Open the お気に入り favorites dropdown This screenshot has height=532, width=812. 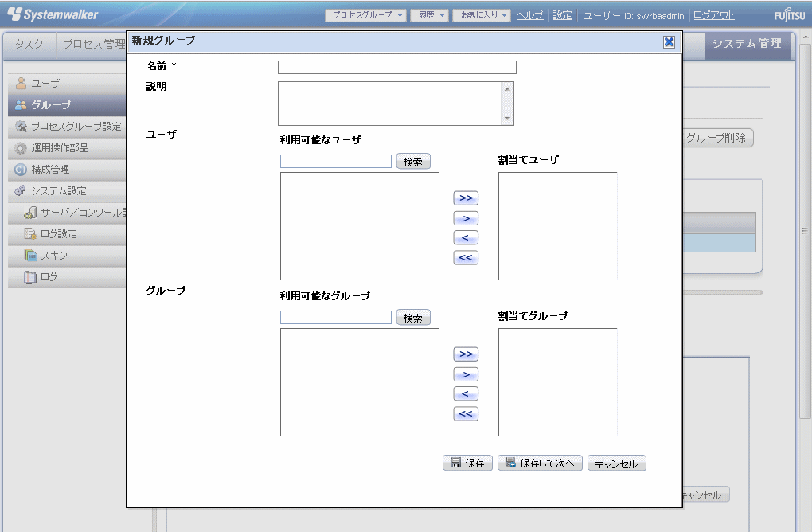[481, 15]
